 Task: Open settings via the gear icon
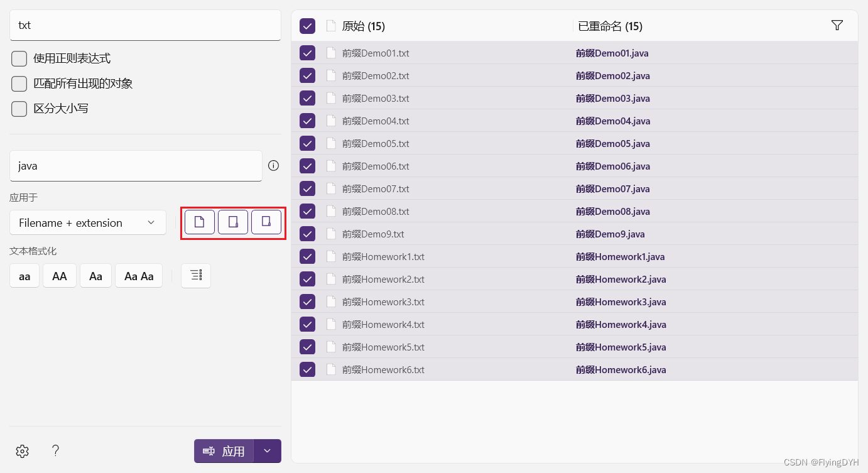point(23,451)
